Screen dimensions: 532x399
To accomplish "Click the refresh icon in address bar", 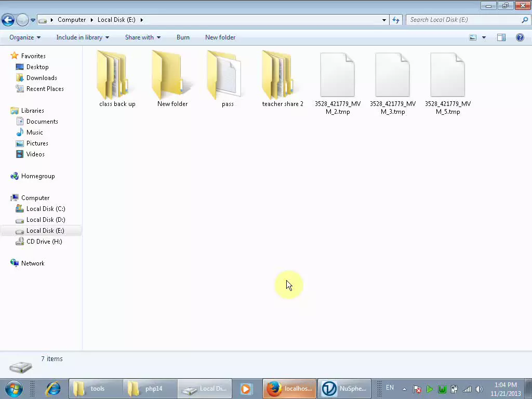I will point(395,19).
